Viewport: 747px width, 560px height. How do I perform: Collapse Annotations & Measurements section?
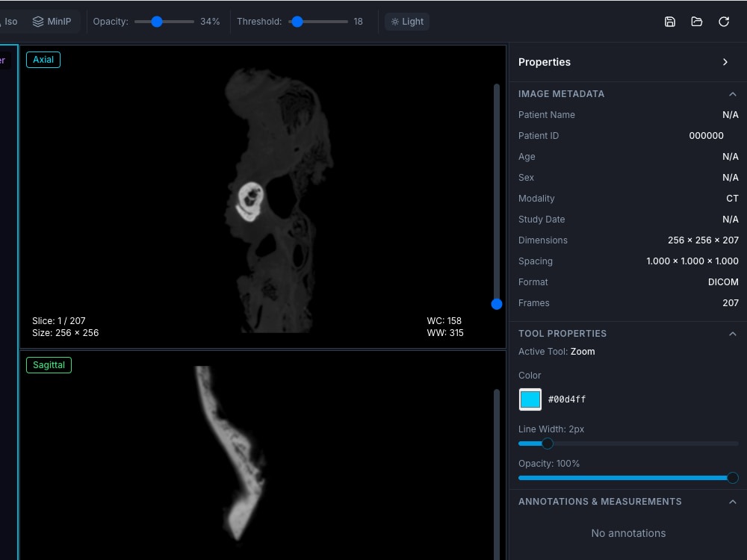(x=732, y=502)
